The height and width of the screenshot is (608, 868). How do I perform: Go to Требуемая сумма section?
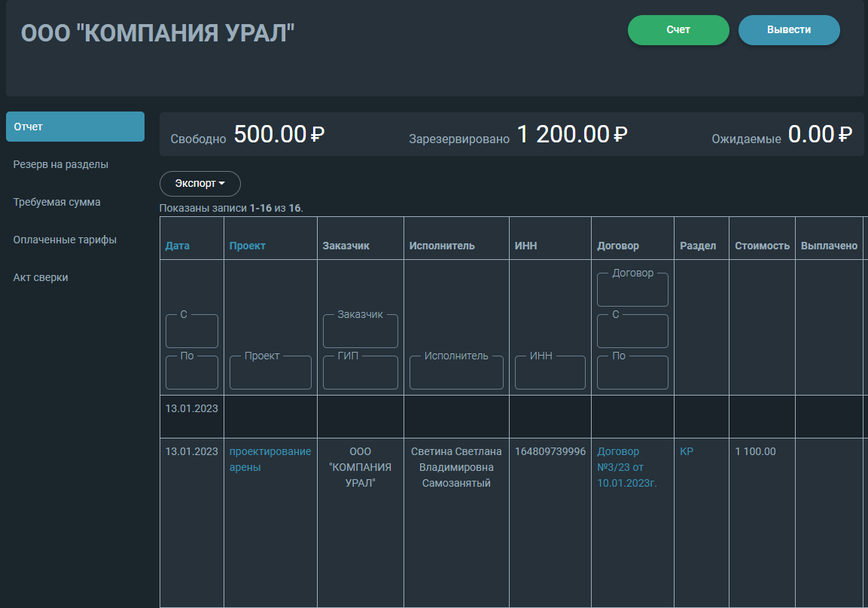(57, 203)
